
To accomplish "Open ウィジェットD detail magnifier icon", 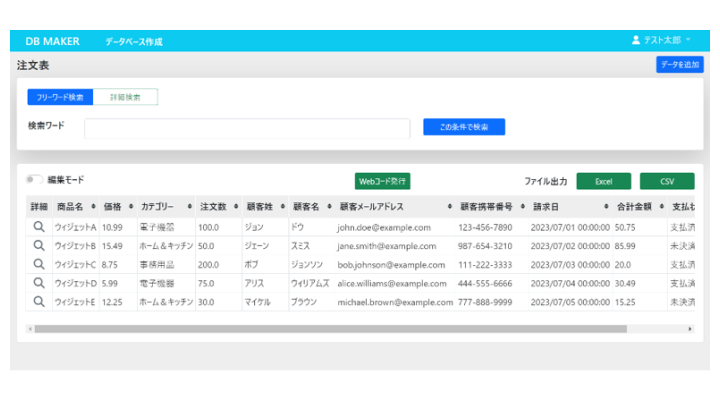I will (x=39, y=283).
